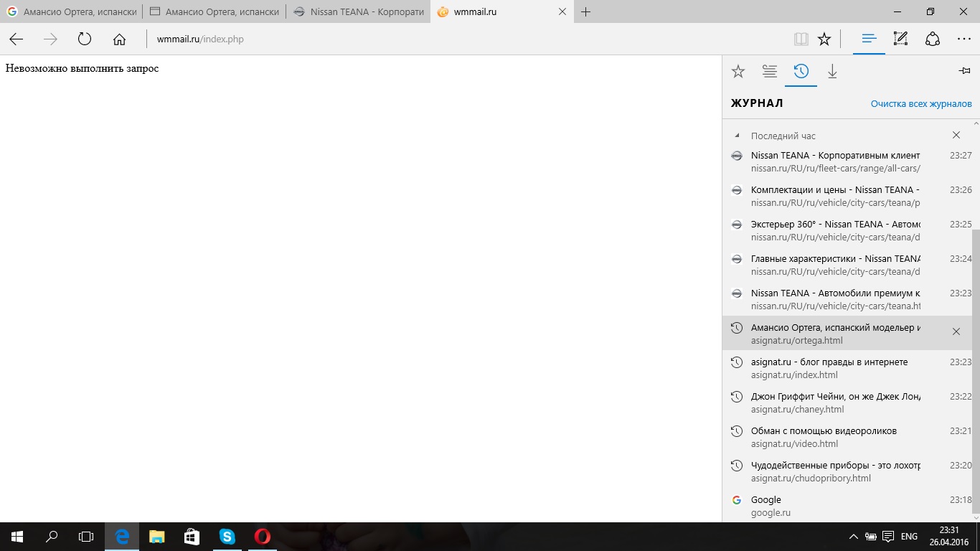Click the history panel scrollbar

pos(976,371)
